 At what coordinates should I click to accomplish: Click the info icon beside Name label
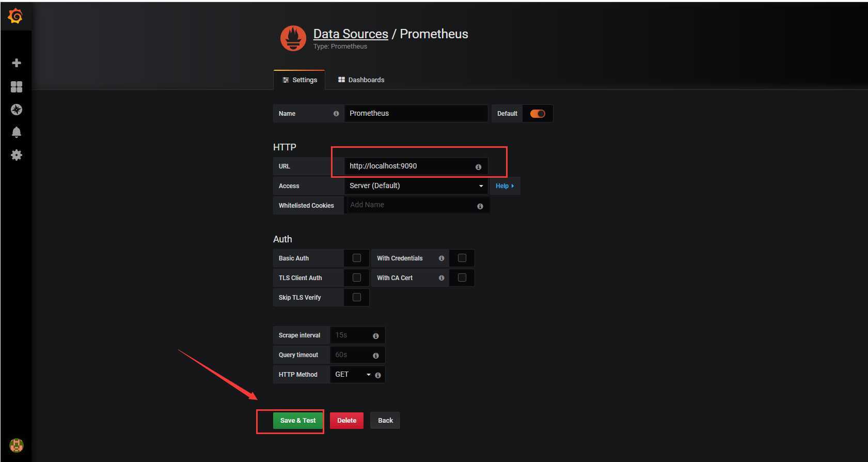pyautogui.click(x=336, y=114)
